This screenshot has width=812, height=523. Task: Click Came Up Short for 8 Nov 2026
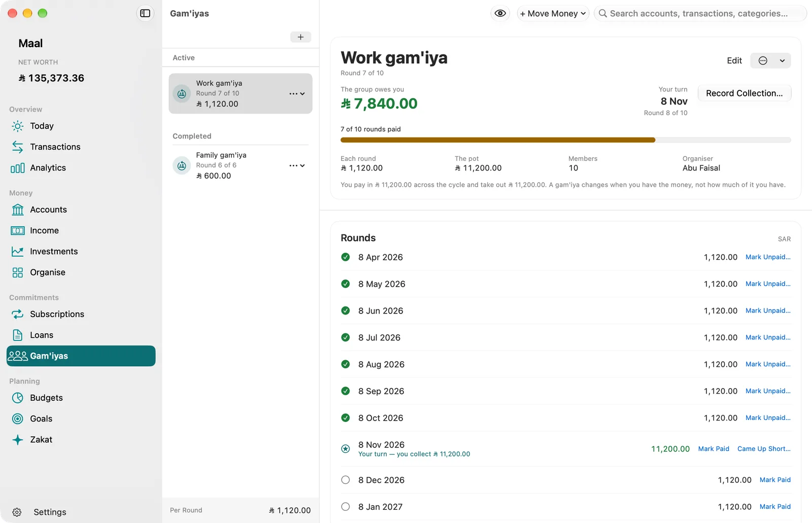[x=764, y=449]
